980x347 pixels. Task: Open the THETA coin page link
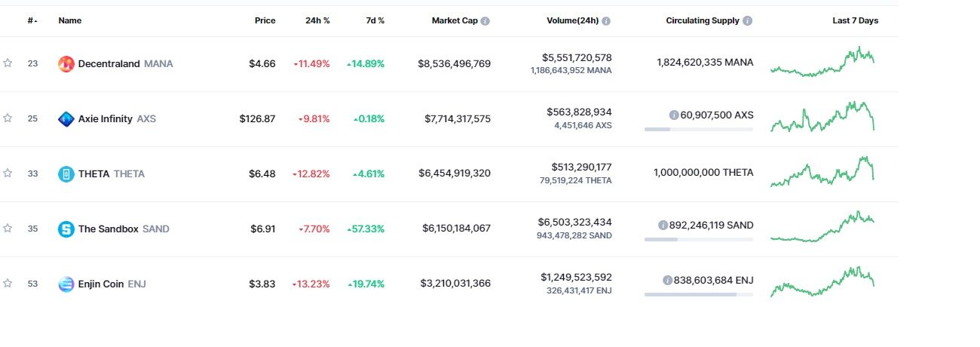[x=93, y=174]
